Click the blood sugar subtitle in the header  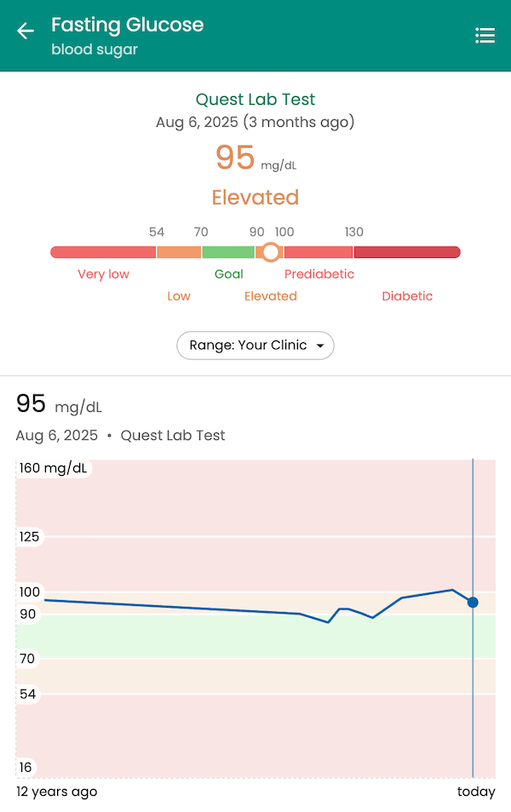[94, 49]
